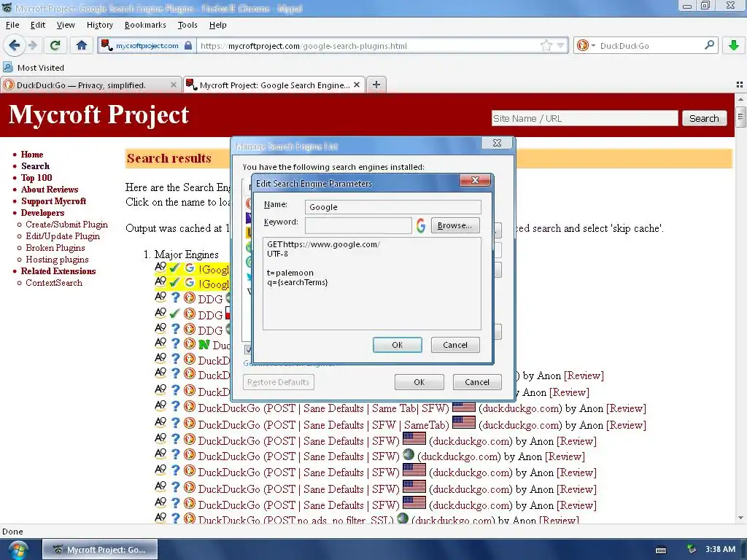Bookmark this page with the star icon

point(546,46)
